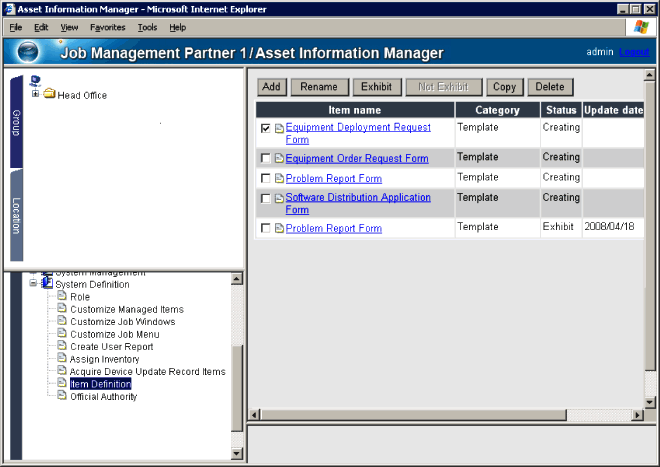
Task: Click the page icon next to Acquire Device Update Record Items
Action: (x=62, y=370)
